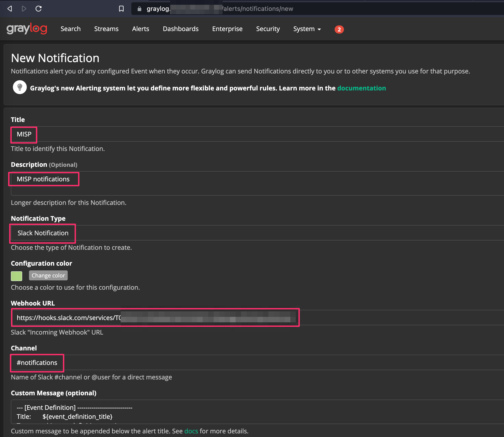Viewport: 504px width, 437px height.
Task: Go to the Security section
Action: pyautogui.click(x=268, y=29)
